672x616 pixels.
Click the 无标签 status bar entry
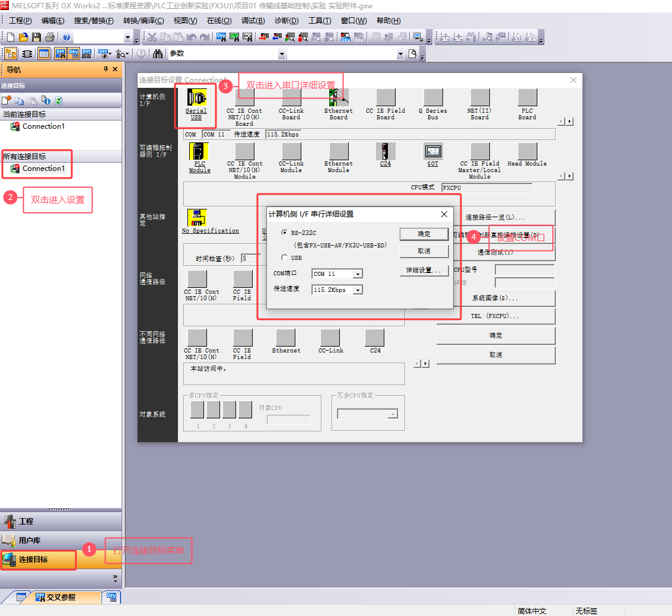[586, 611]
